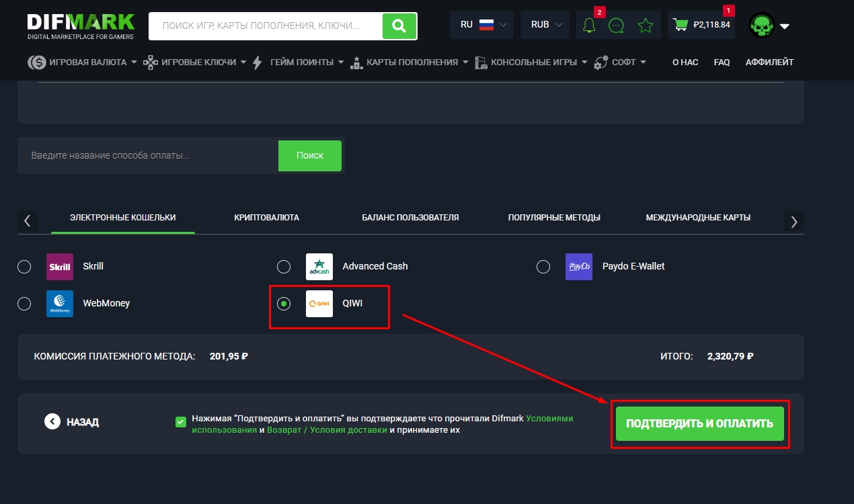Select the WebMoney radio button
Screen dimensions: 854x504
point(24,304)
